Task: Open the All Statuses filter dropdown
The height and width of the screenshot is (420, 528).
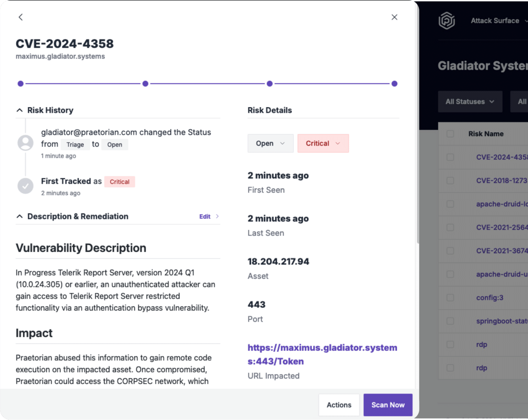Action: pos(470,101)
